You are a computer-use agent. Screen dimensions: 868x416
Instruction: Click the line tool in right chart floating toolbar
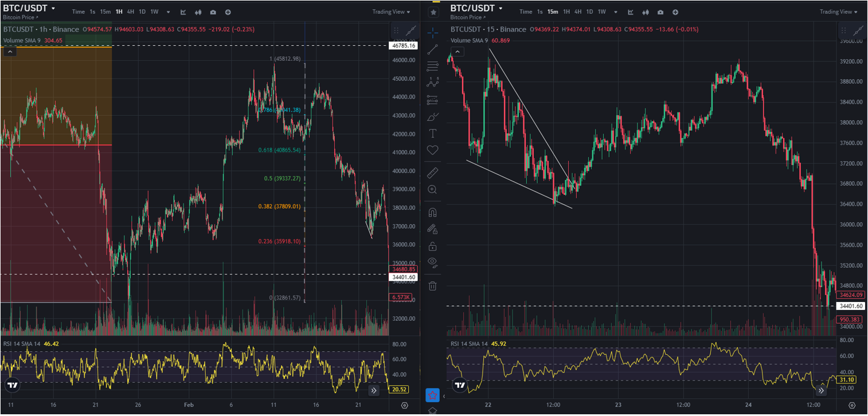tap(858, 31)
